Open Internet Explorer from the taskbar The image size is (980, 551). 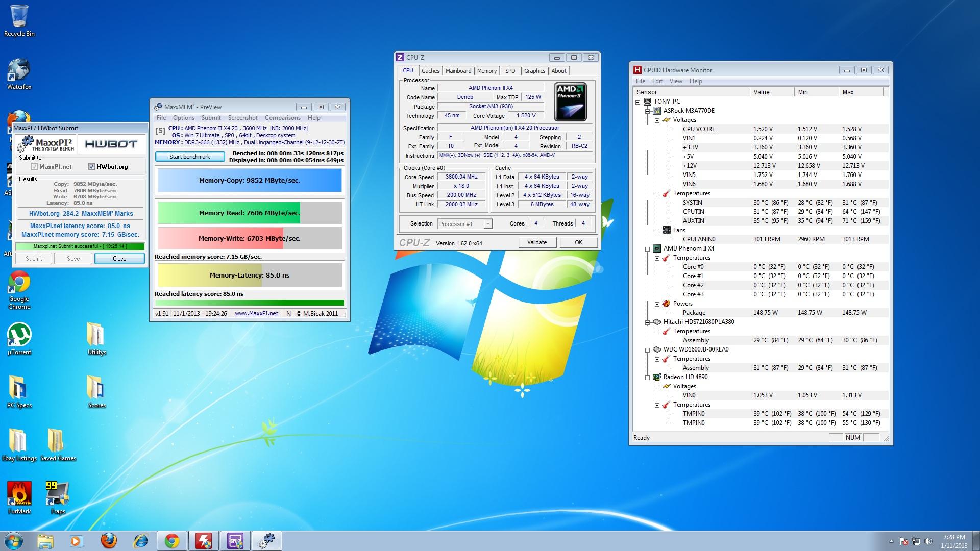click(140, 541)
